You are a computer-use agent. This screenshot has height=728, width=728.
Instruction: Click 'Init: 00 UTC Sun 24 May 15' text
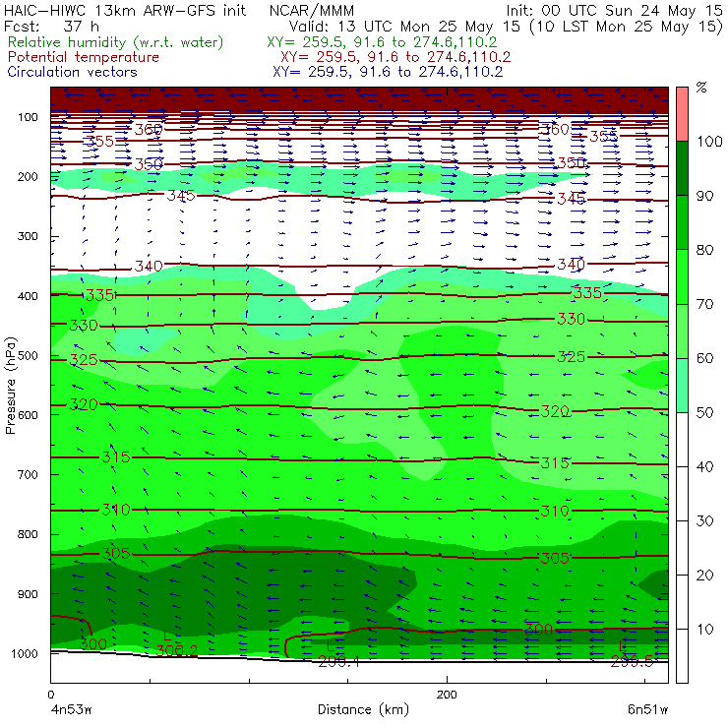coord(614,10)
